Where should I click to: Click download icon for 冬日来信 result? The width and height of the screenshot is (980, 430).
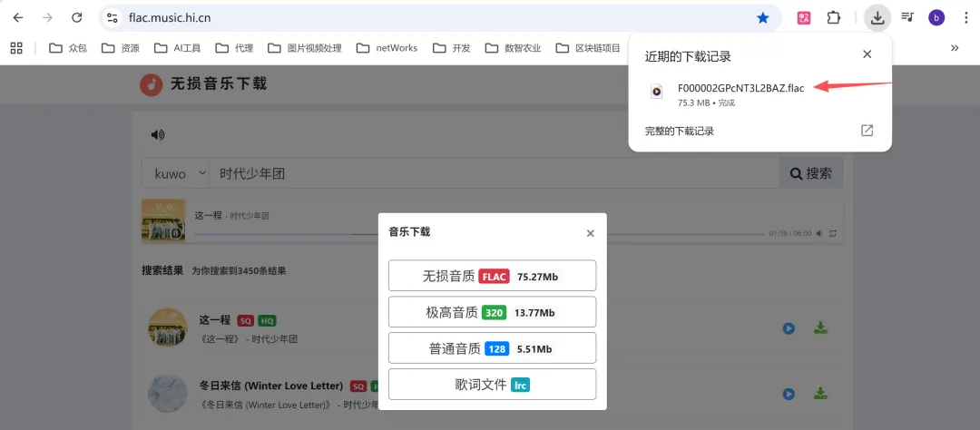pos(820,394)
